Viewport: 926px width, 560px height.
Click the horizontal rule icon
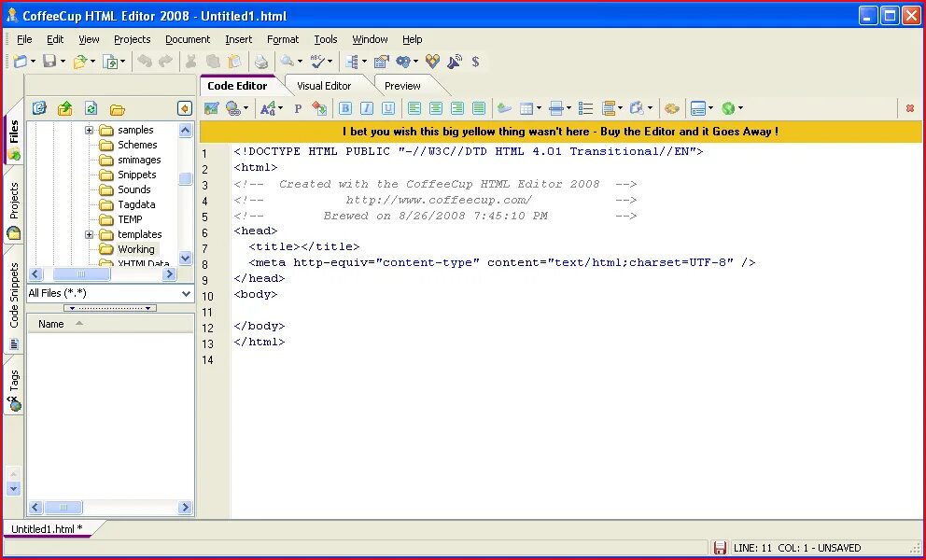point(555,108)
